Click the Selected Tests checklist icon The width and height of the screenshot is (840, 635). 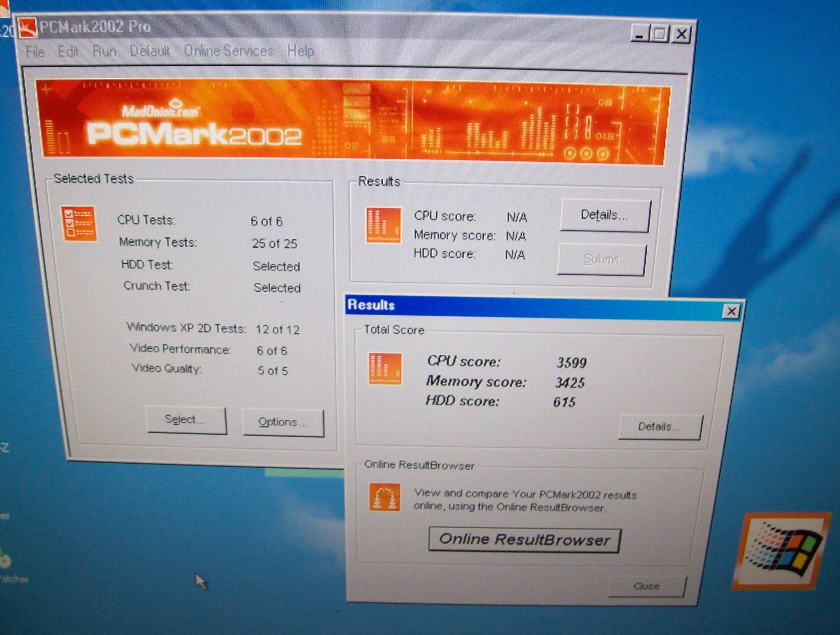(x=79, y=223)
